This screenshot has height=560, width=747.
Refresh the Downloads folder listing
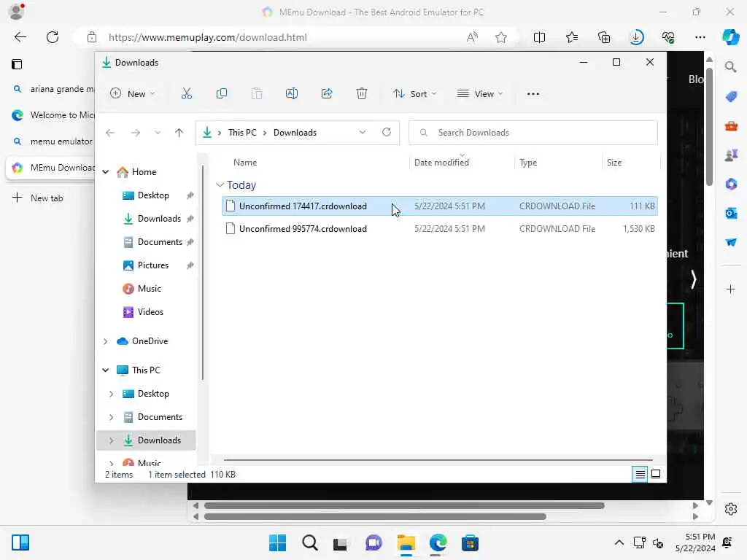(387, 133)
